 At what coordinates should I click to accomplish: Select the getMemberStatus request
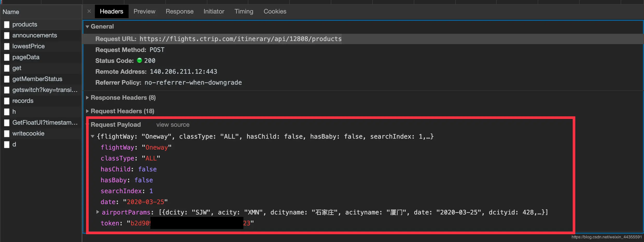[41, 79]
